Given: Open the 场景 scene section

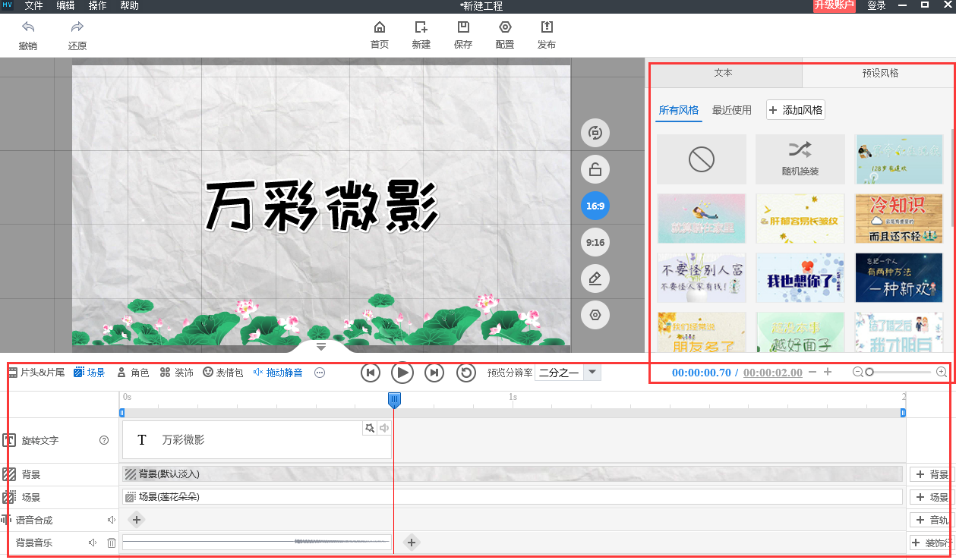Looking at the screenshot, I should [x=90, y=373].
